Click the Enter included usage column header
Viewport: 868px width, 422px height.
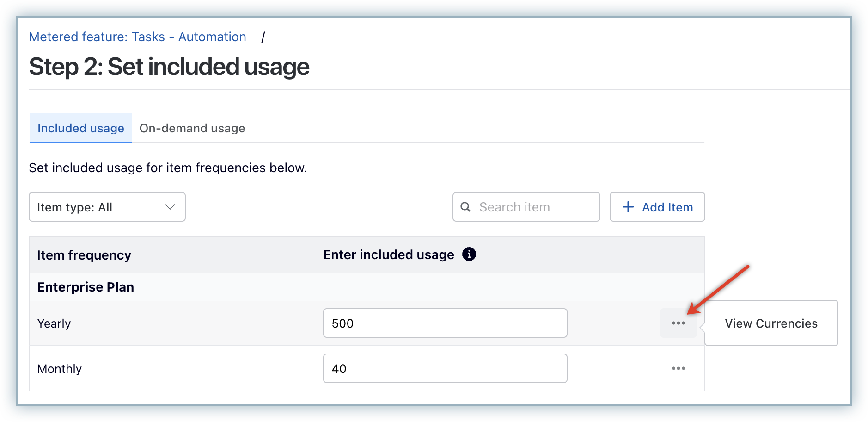[388, 255]
